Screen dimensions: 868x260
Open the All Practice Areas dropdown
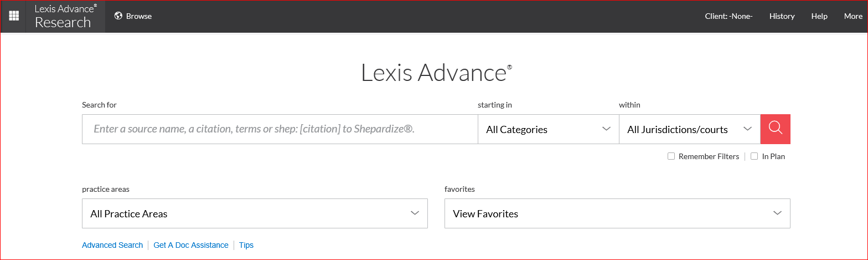pyautogui.click(x=255, y=213)
